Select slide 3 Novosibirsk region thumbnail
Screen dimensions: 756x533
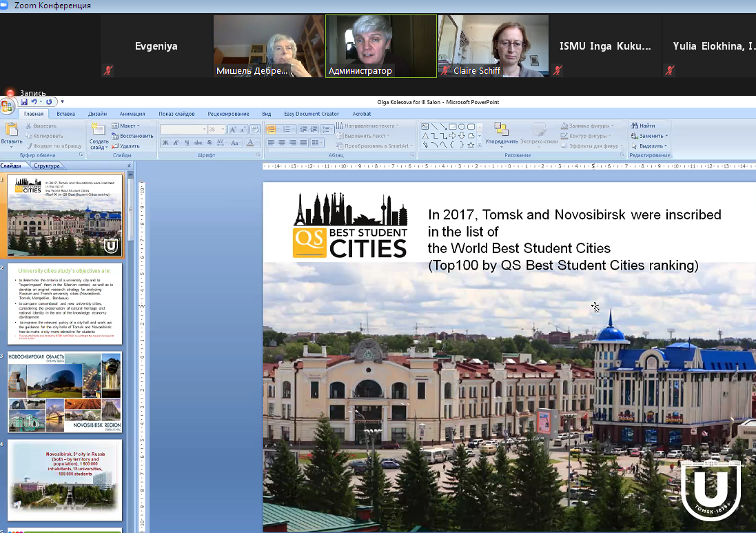[65, 392]
